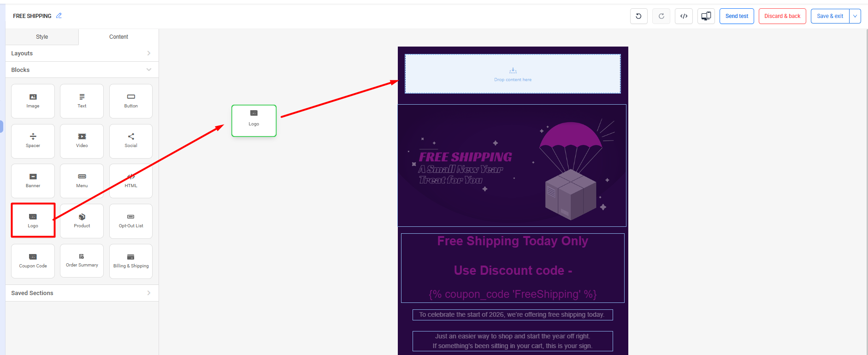Pick the Text block

82,101
